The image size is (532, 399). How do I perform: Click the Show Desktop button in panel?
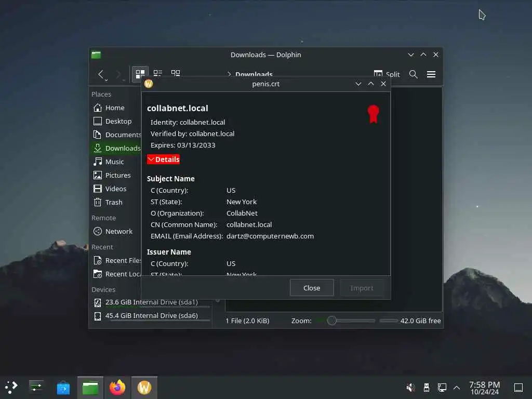point(518,388)
